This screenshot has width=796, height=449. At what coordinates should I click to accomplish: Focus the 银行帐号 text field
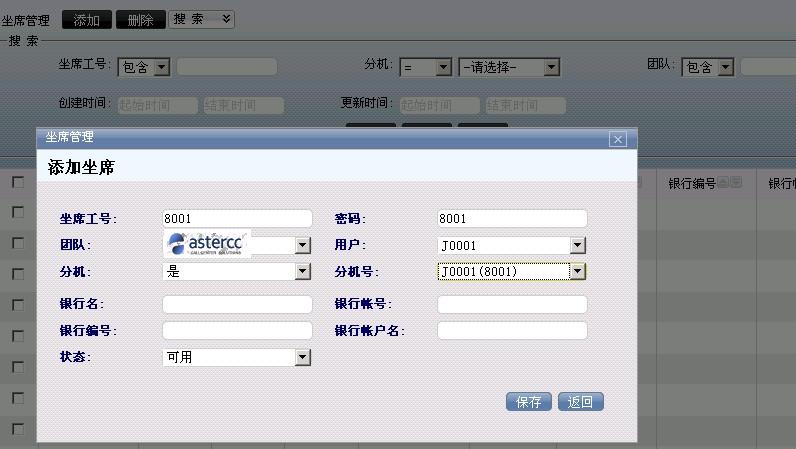point(512,304)
